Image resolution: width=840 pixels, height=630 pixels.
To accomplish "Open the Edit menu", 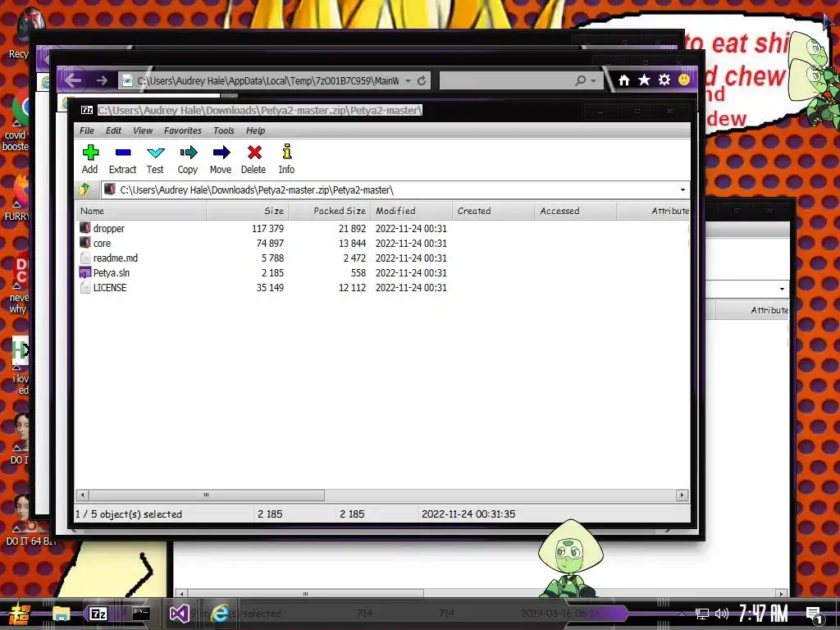I will point(113,130).
